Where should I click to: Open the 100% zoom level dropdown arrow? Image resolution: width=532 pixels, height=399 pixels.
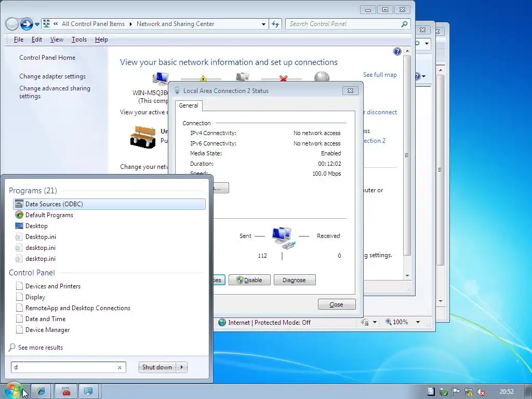pos(418,322)
